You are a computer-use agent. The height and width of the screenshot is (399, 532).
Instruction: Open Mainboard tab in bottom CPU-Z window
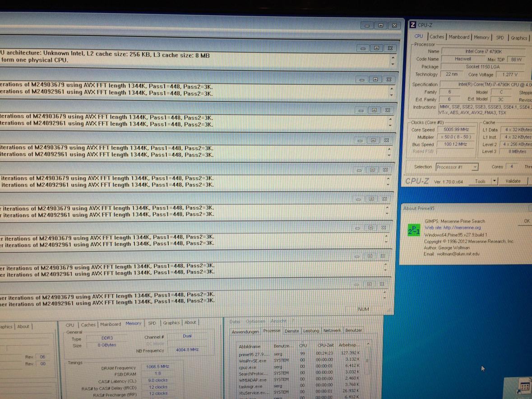point(110,325)
